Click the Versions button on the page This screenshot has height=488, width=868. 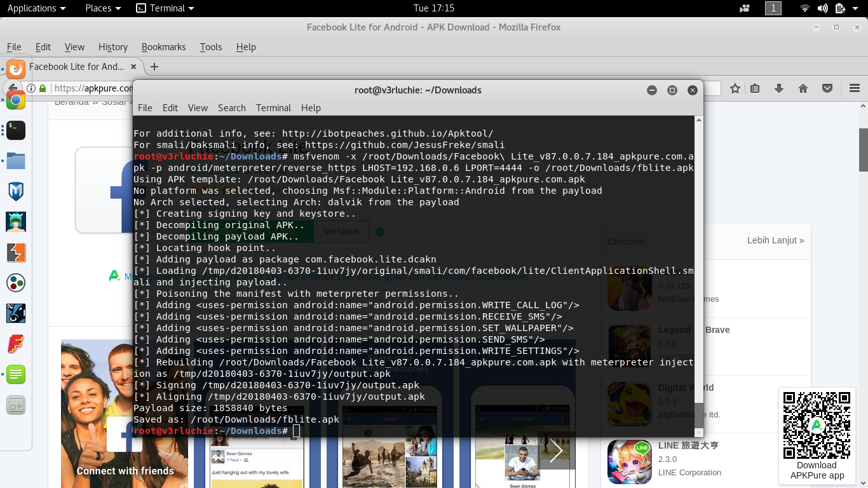point(341,231)
